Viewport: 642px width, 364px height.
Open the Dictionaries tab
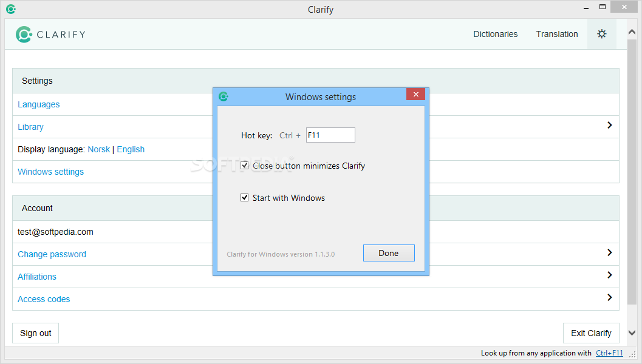[x=496, y=34]
